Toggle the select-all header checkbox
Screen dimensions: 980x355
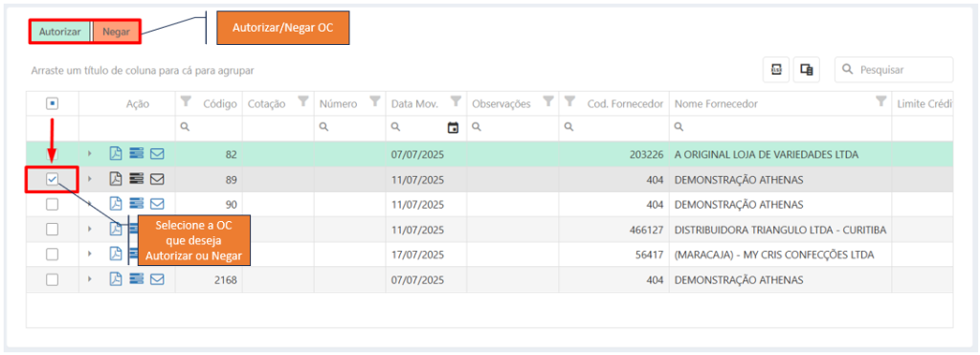[53, 103]
